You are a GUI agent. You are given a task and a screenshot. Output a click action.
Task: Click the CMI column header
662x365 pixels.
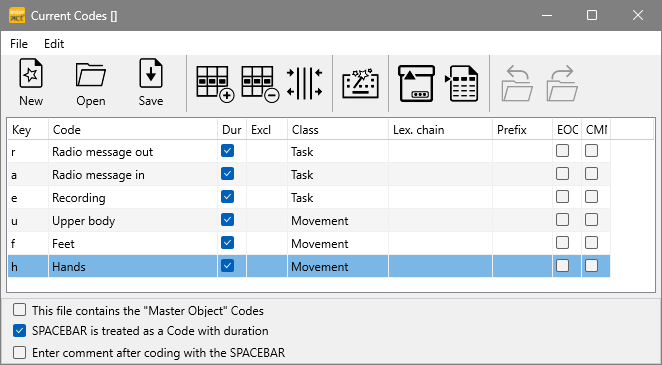596,130
